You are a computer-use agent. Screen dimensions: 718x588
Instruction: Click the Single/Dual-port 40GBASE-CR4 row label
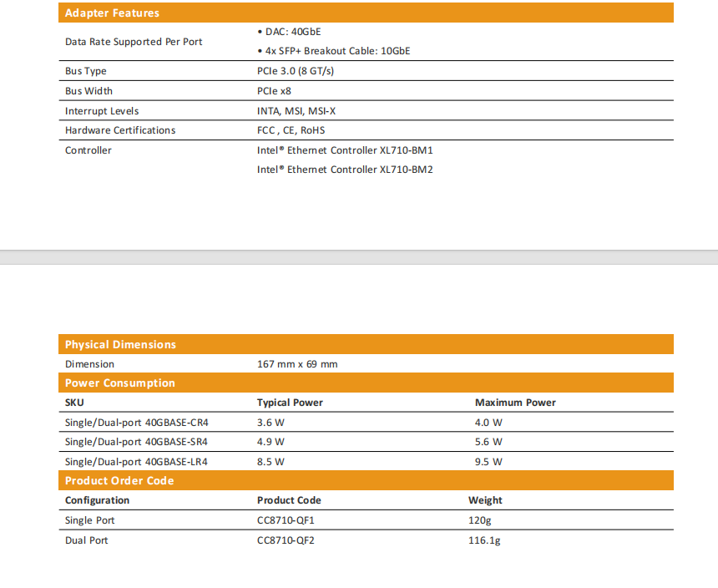click(136, 423)
